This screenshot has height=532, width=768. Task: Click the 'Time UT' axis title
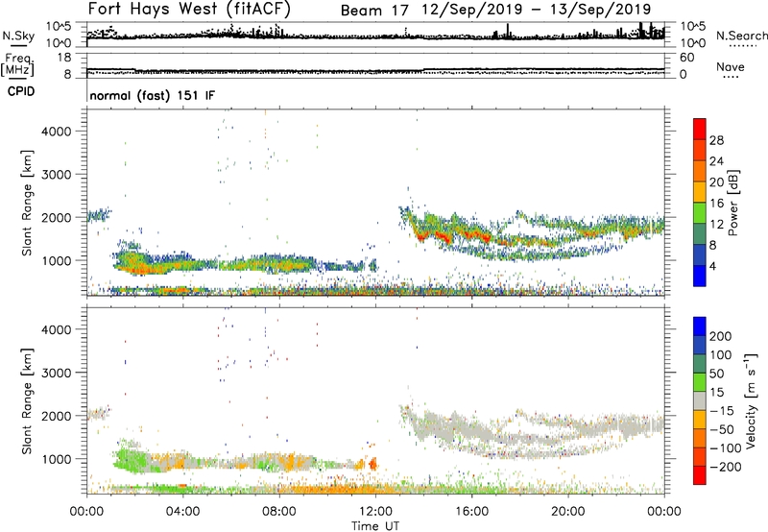(375, 525)
